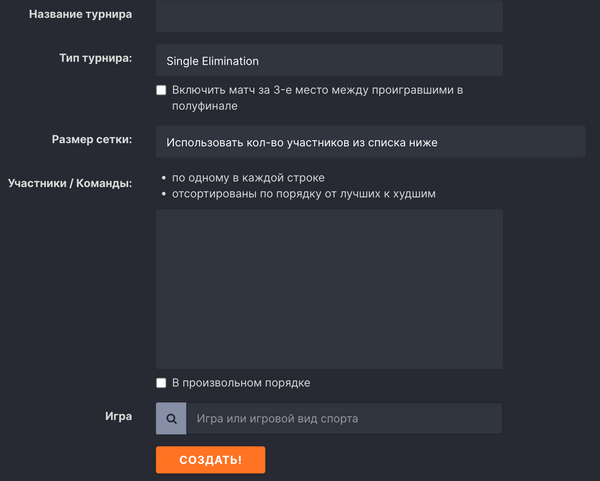Click the "Игра или игровой вид спорта" field
The height and width of the screenshot is (481, 600).
pos(344,419)
